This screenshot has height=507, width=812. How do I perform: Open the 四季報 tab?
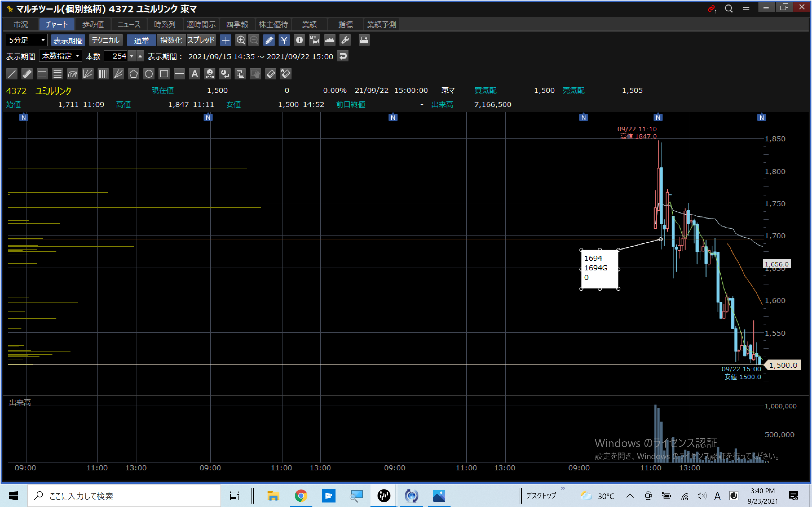click(237, 25)
